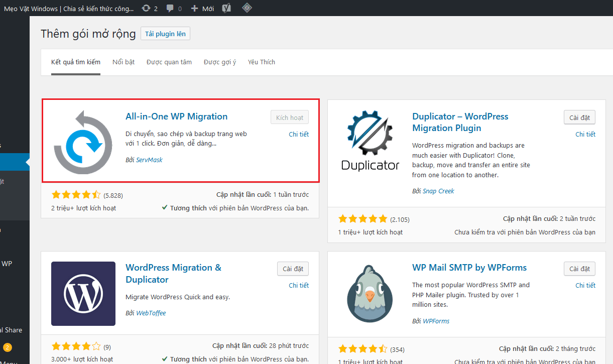The image size is (613, 364).
Task: Click the WordPress logo plugin icon
Action: pyautogui.click(x=83, y=294)
